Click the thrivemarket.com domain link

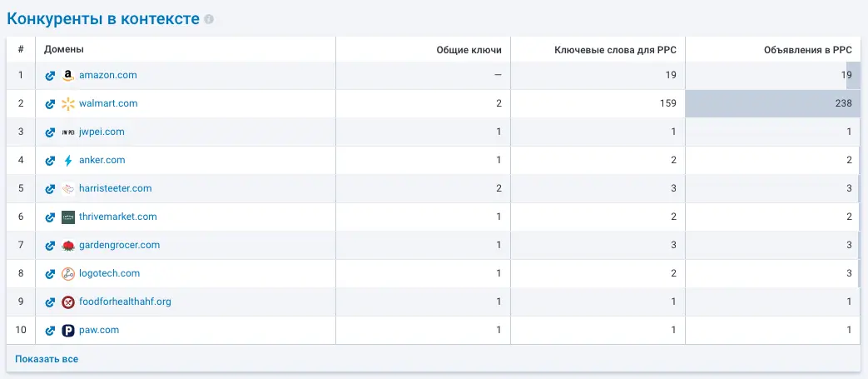point(117,217)
